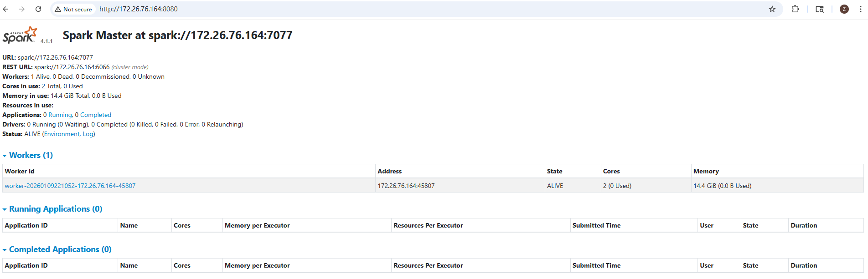Click the (cluster mode) label

(x=130, y=67)
